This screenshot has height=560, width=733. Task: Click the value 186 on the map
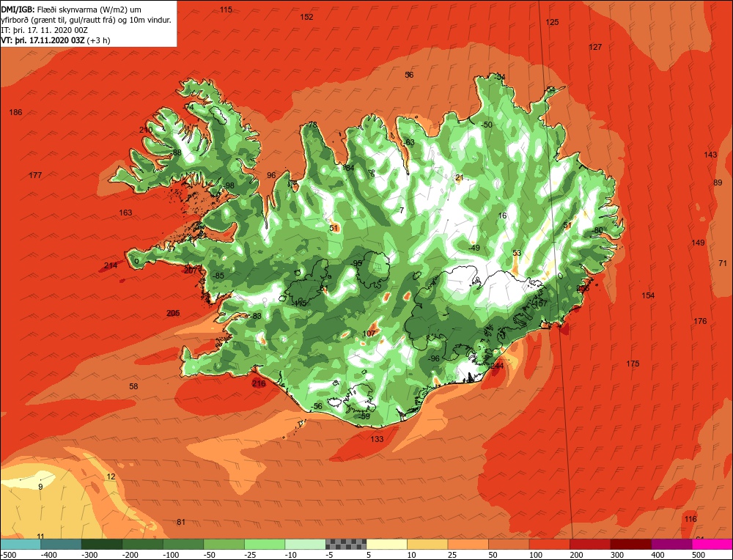coord(15,112)
